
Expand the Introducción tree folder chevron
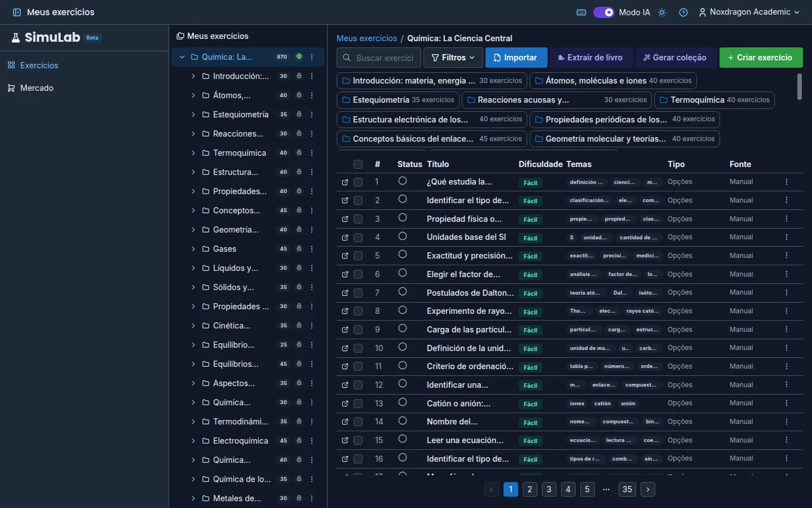193,76
